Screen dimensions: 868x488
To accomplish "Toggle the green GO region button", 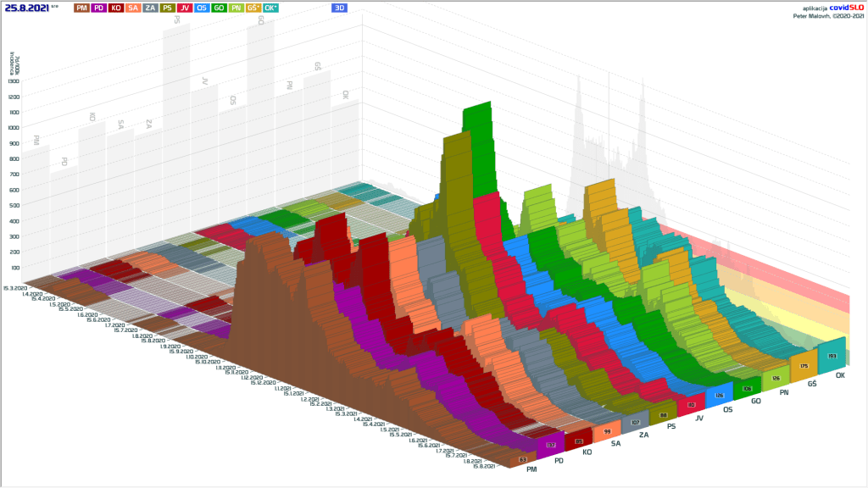I will click(219, 8).
